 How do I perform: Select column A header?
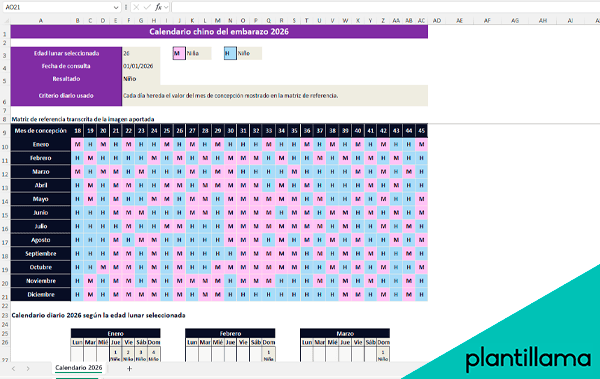pyautogui.click(x=41, y=21)
